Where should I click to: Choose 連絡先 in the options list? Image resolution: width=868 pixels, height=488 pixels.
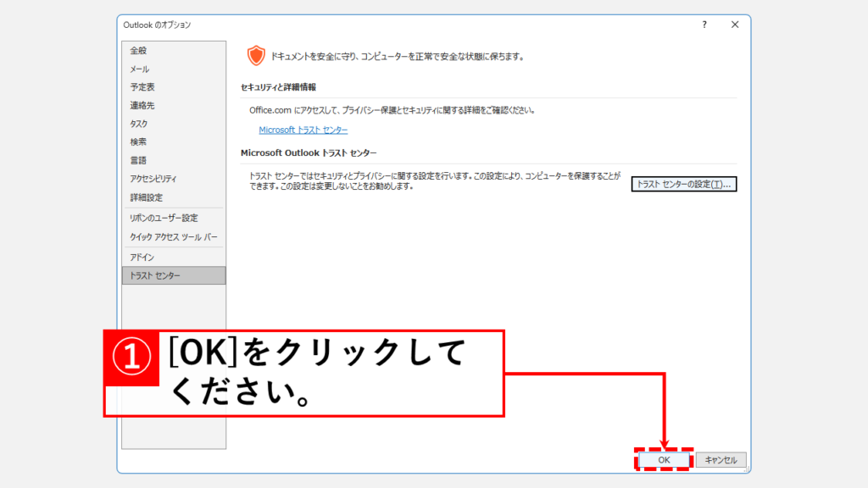(173, 105)
